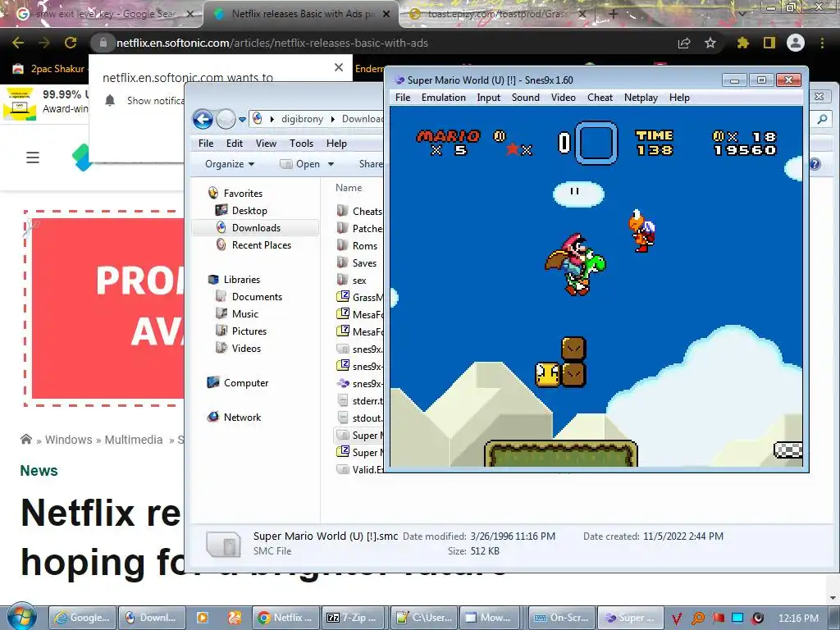Click the Multimedia breadcrumb link
The image size is (840, 630).
(x=134, y=440)
